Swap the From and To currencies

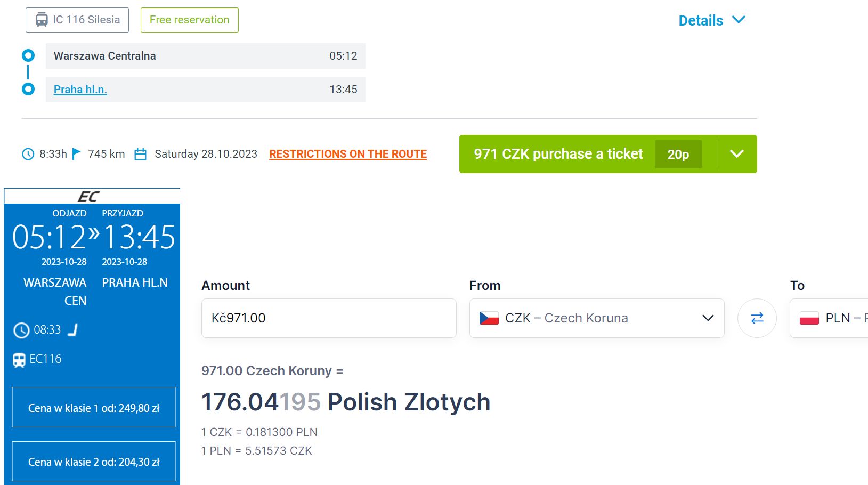pyautogui.click(x=757, y=318)
